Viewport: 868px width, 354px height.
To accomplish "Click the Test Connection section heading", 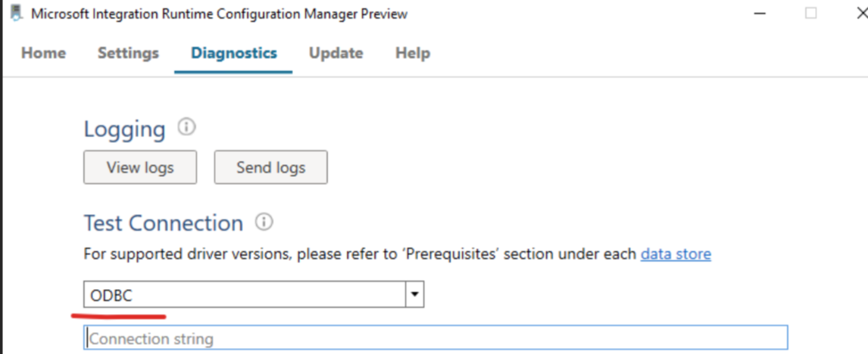I will tap(164, 223).
